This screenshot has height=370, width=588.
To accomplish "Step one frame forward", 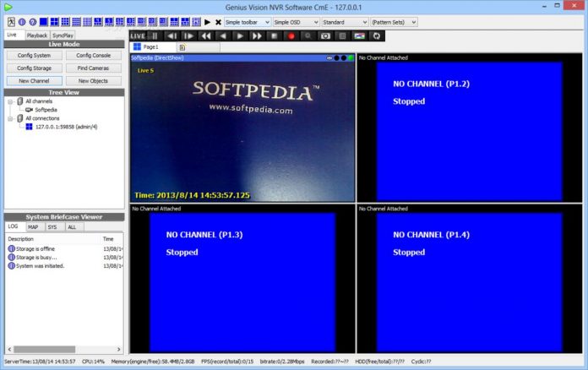I will pos(188,36).
